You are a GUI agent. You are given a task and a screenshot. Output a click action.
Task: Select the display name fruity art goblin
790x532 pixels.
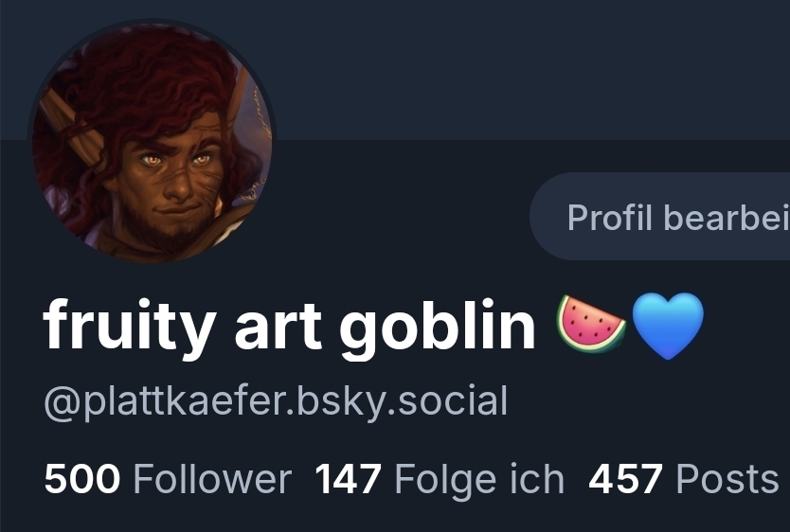click(289, 326)
